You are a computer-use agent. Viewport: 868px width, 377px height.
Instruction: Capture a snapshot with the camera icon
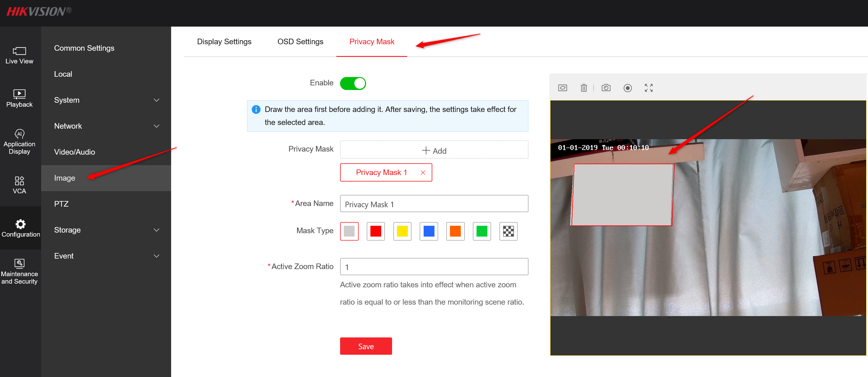[x=606, y=88]
